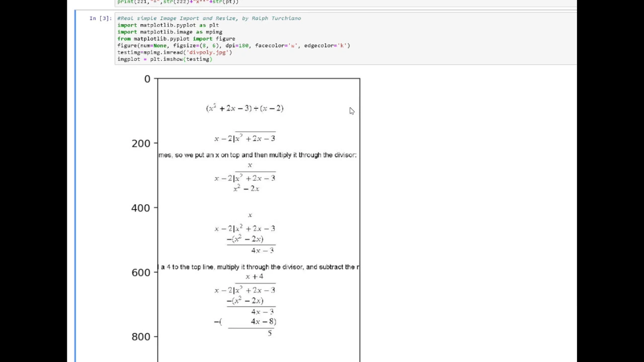The height and width of the screenshot is (362, 644).
Task: Click the 'imgplot = plt.imshow(testimg)' line
Action: 165,59
